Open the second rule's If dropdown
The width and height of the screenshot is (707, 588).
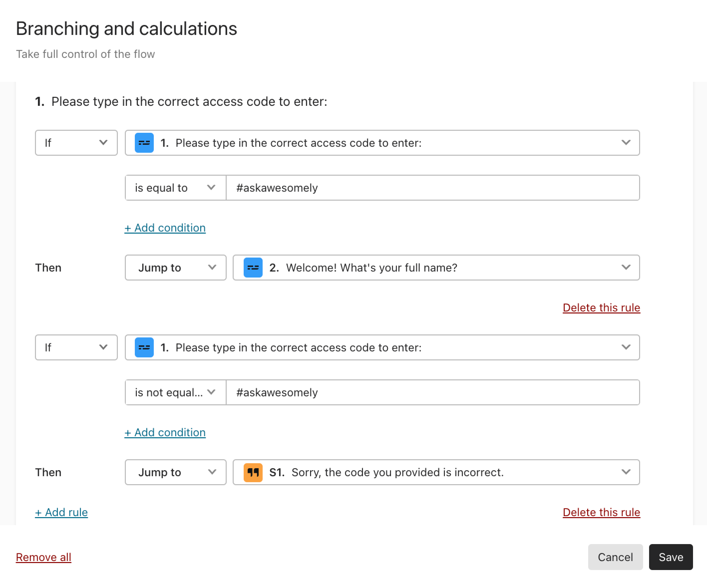76,347
